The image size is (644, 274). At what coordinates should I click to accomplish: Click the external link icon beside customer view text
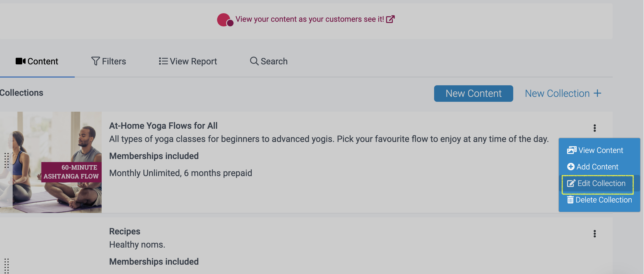390,19
